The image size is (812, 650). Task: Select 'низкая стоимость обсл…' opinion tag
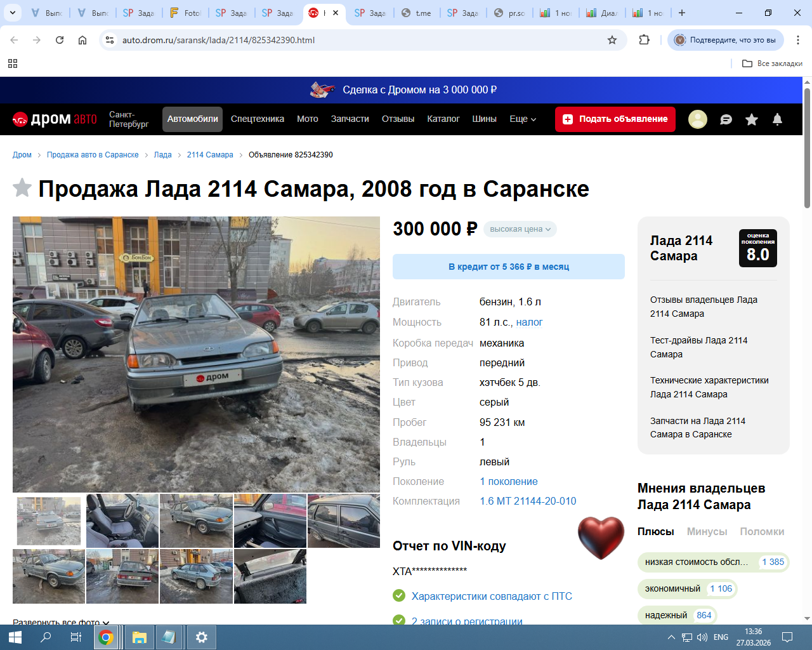[x=713, y=562]
